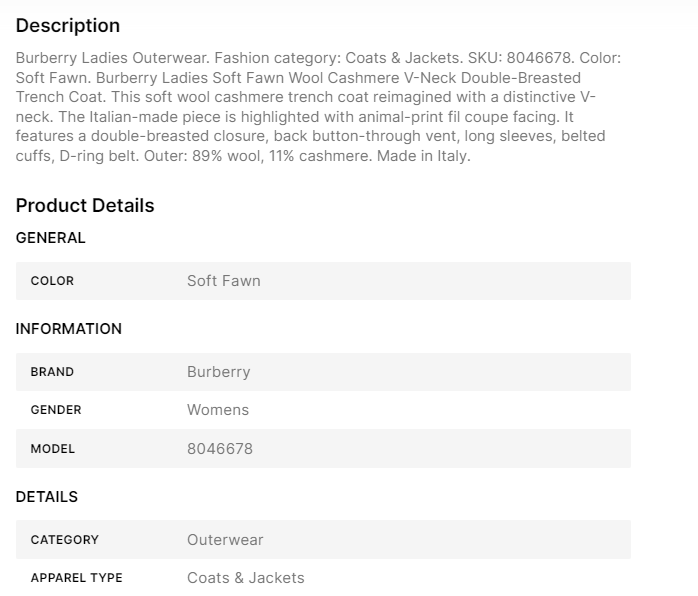Click the Womens gender value

(218, 410)
